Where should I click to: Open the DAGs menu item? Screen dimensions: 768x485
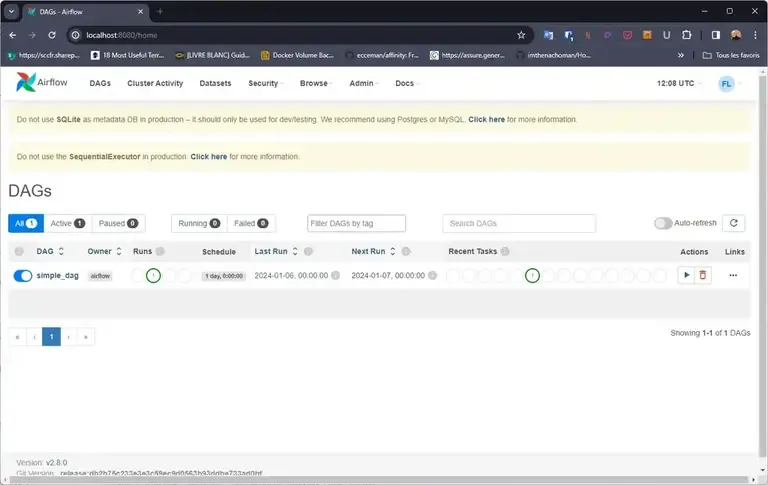[x=100, y=83]
